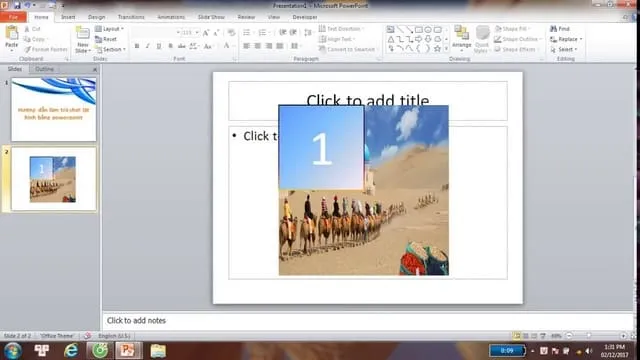Open the Select dropdown
The image size is (640, 360).
[564, 49]
